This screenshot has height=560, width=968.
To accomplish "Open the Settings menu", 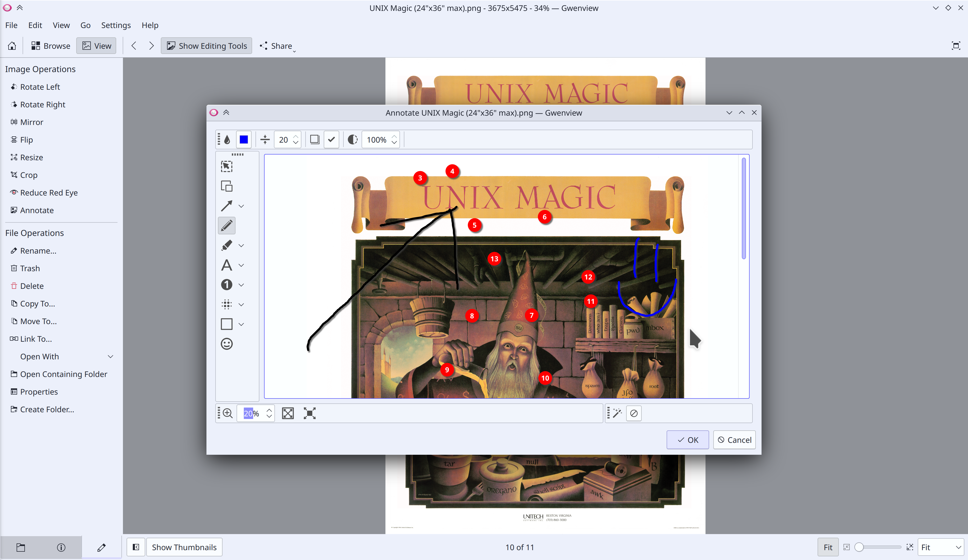I will [116, 25].
